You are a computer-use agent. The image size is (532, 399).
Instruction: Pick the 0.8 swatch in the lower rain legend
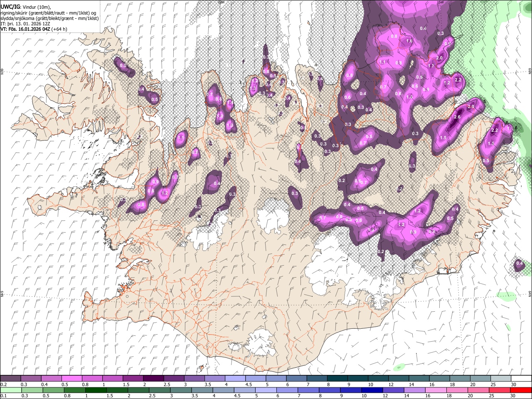(74, 390)
